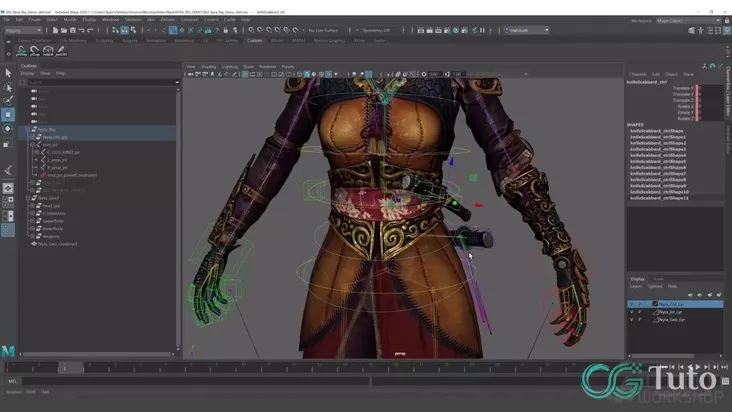Select knifeScabbard_ctrlShape11 in shapes list
This screenshot has height=412, width=732.
click(x=659, y=198)
